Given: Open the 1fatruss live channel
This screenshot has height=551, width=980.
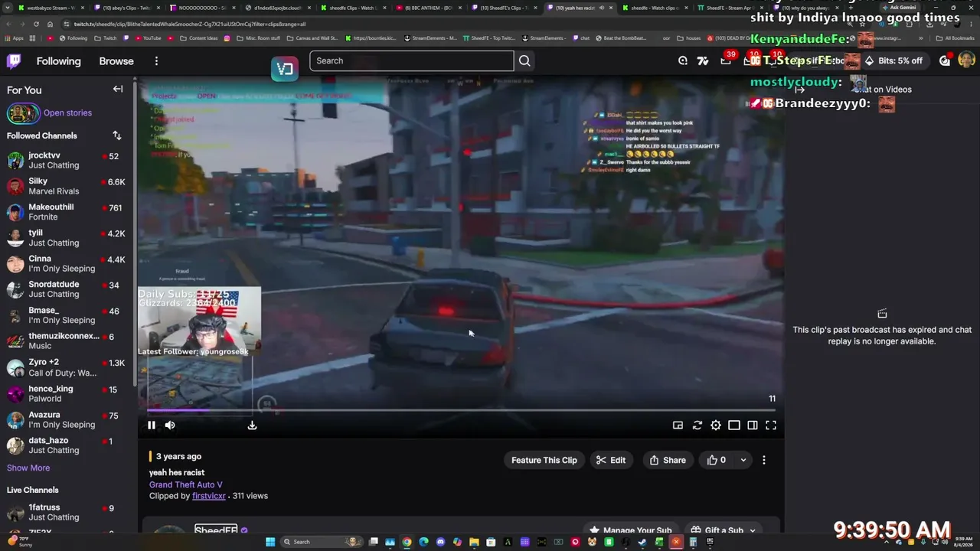Looking at the screenshot, I should pos(66,513).
